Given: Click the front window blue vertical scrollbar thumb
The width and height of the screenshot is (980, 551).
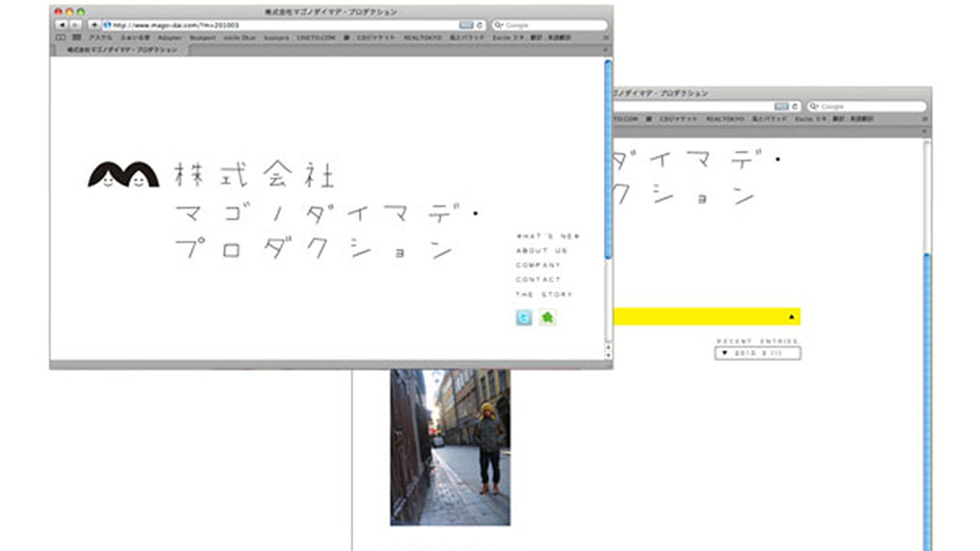Looking at the screenshot, I should pyautogui.click(x=608, y=159).
